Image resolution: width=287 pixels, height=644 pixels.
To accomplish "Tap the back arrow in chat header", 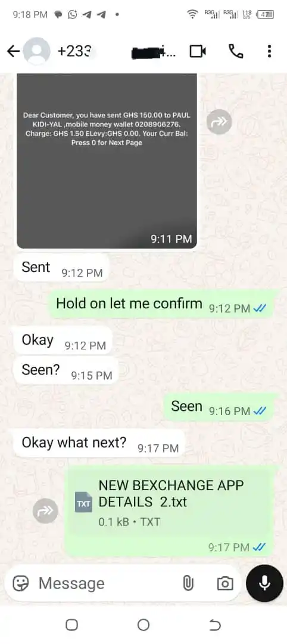I will [13, 51].
